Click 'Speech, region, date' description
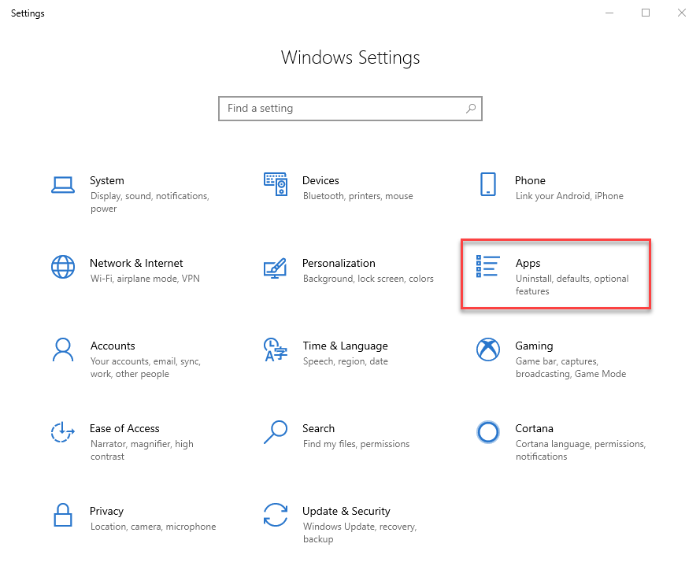The image size is (700, 588). 346,361
